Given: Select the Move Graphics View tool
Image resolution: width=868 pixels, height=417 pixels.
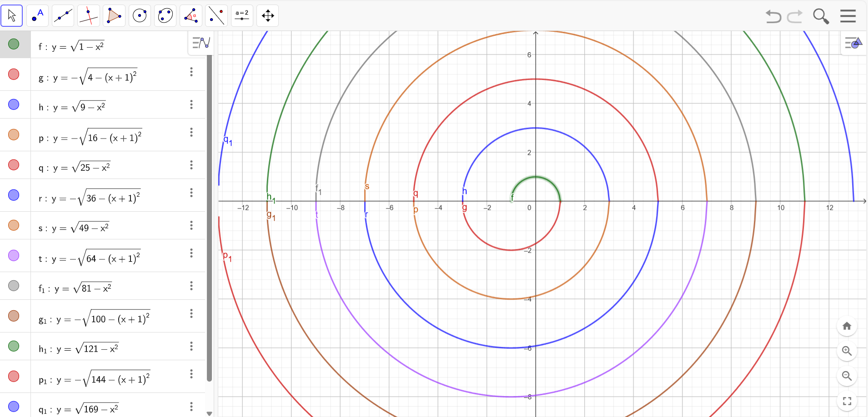Looking at the screenshot, I should point(268,16).
